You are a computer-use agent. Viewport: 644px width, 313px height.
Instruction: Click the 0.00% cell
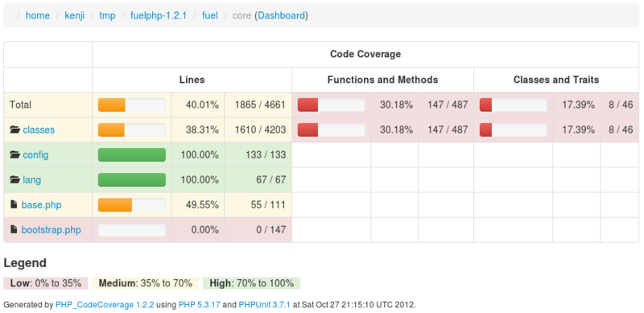(198, 229)
